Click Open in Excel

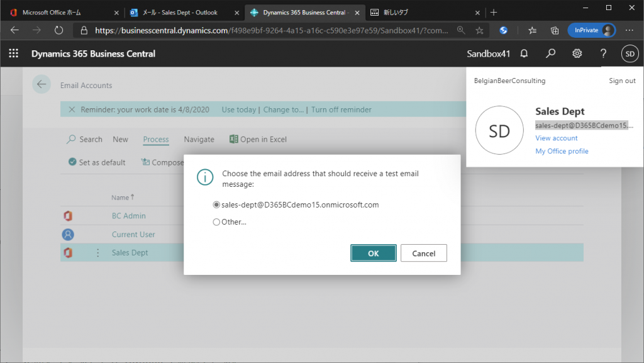click(x=258, y=139)
